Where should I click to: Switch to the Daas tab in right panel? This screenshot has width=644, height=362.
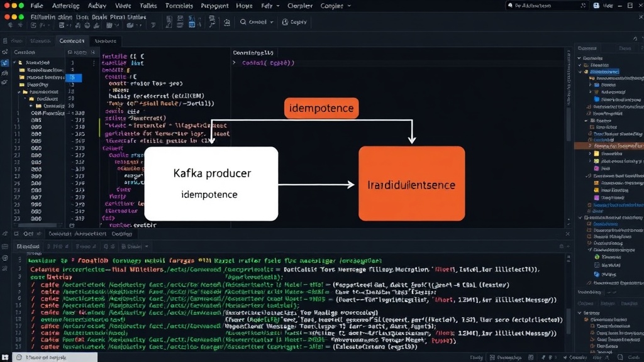tap(625, 48)
